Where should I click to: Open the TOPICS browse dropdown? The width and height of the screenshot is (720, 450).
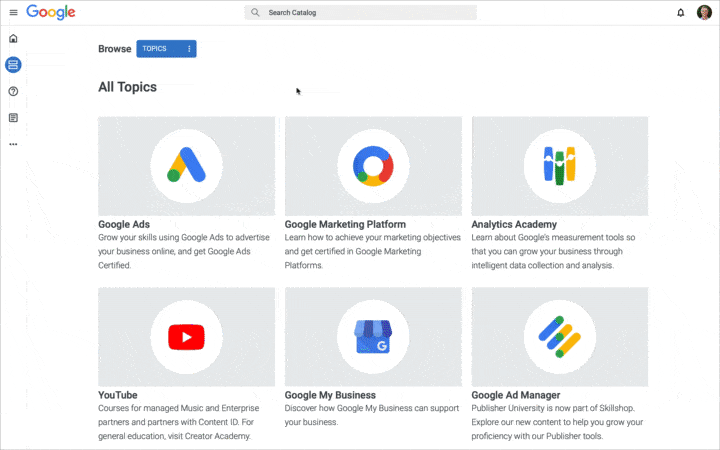(x=166, y=49)
